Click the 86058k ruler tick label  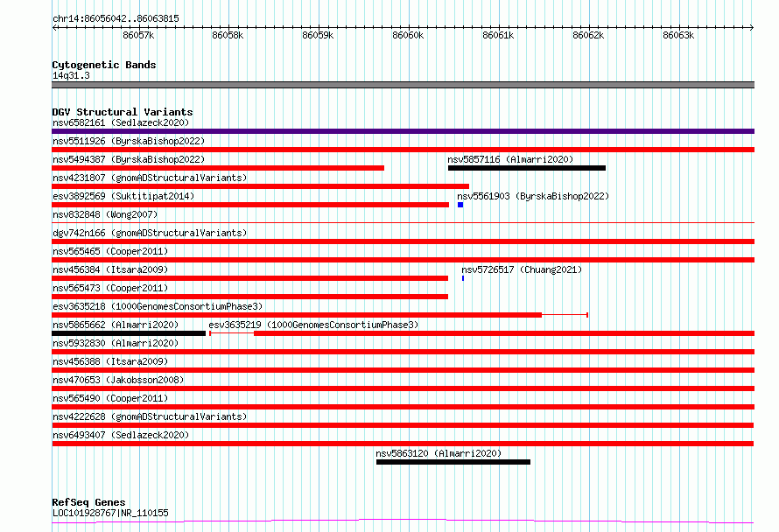coord(228,35)
